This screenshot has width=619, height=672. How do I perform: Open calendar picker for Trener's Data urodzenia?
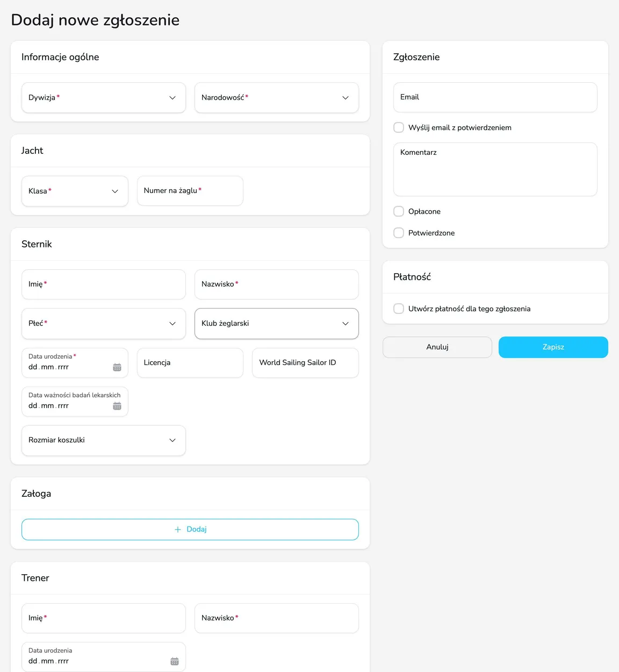pos(175,661)
